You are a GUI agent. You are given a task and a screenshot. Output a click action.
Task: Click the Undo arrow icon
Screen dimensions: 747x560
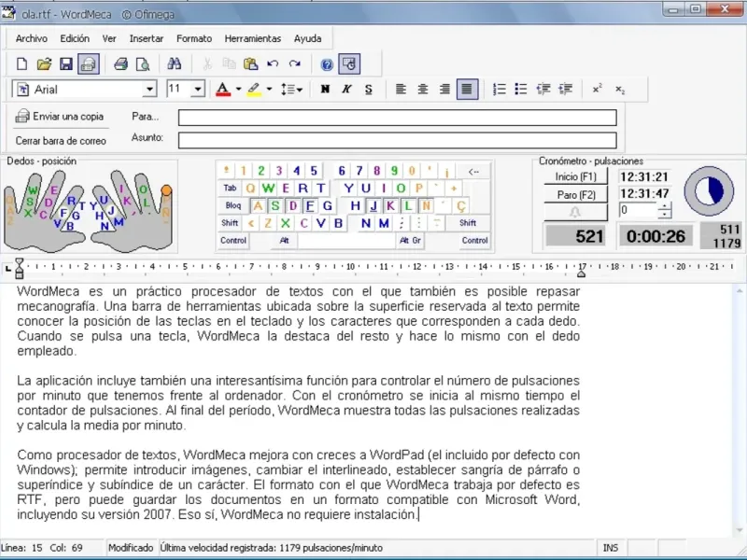tap(273, 64)
